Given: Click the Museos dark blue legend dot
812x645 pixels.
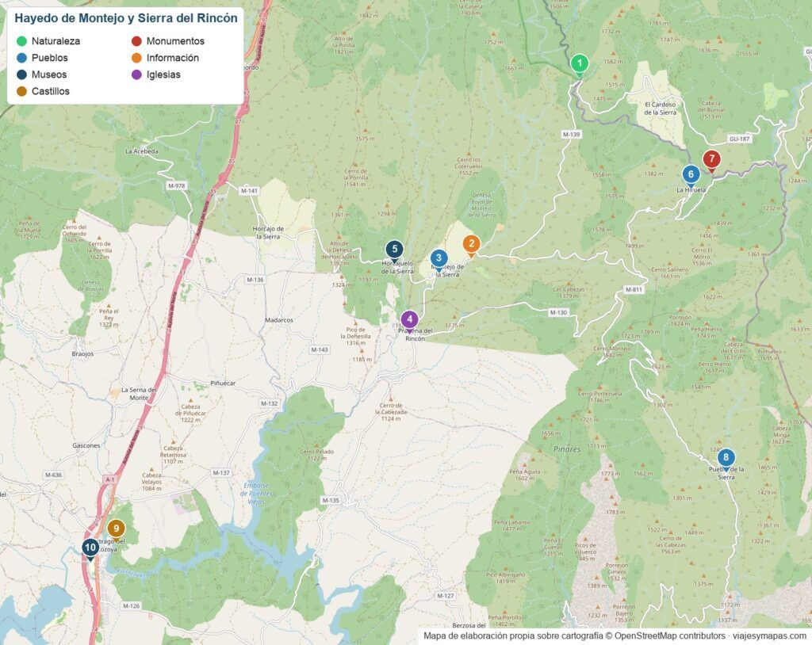Looking at the screenshot, I should (x=21, y=74).
